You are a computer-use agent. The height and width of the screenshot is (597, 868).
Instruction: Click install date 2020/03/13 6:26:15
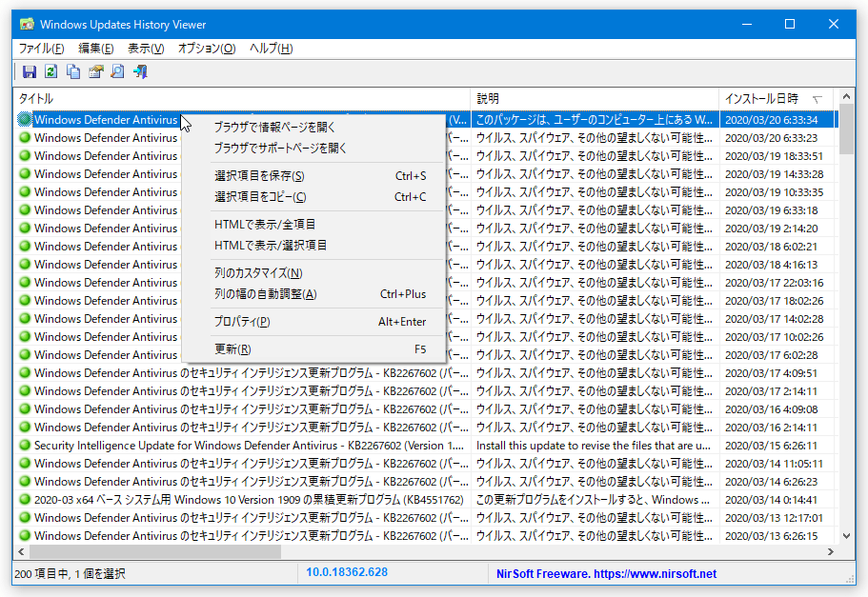click(771, 536)
